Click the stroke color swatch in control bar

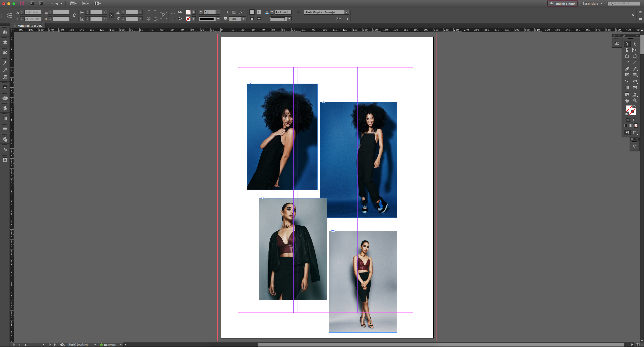(x=188, y=19)
